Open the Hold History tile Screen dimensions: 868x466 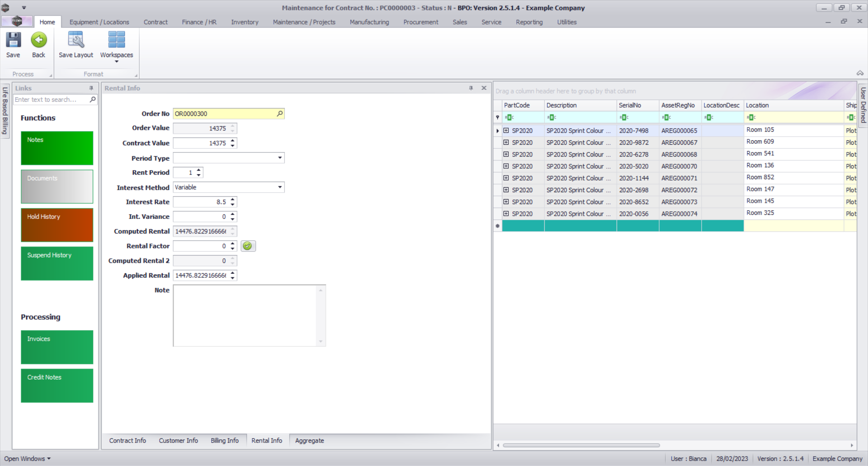point(57,225)
